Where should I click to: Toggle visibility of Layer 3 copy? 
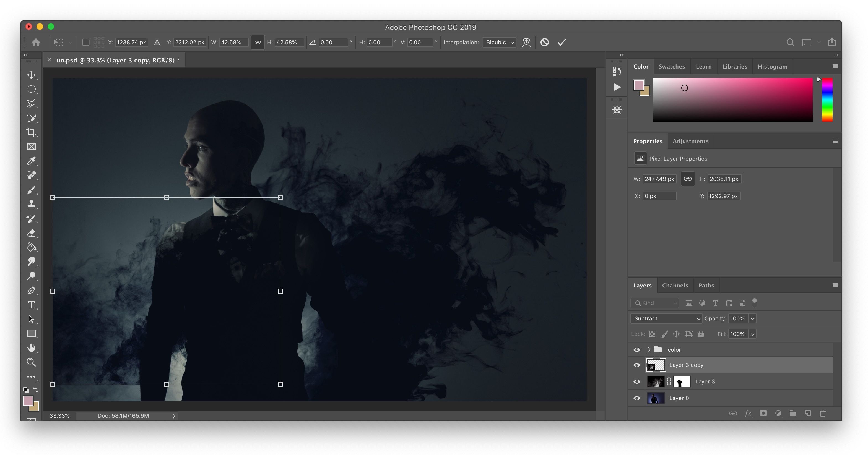(636, 365)
